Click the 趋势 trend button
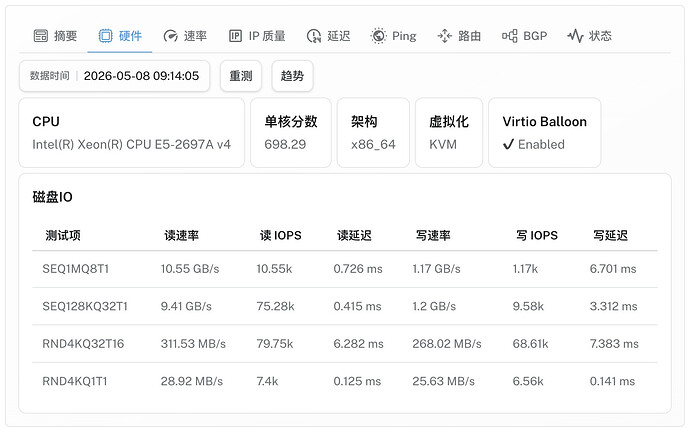690x428 pixels. coord(292,76)
